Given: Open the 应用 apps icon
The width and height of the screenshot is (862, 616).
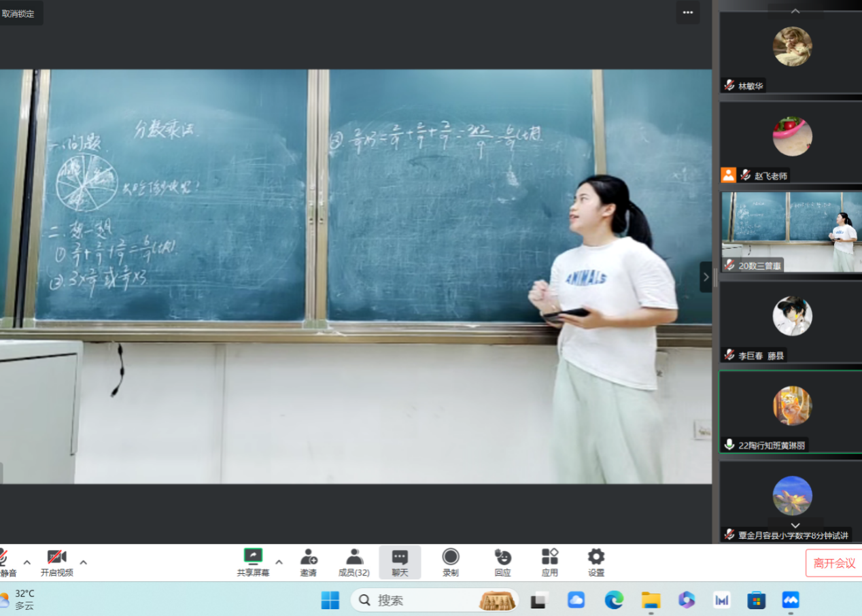Looking at the screenshot, I should (x=550, y=558).
